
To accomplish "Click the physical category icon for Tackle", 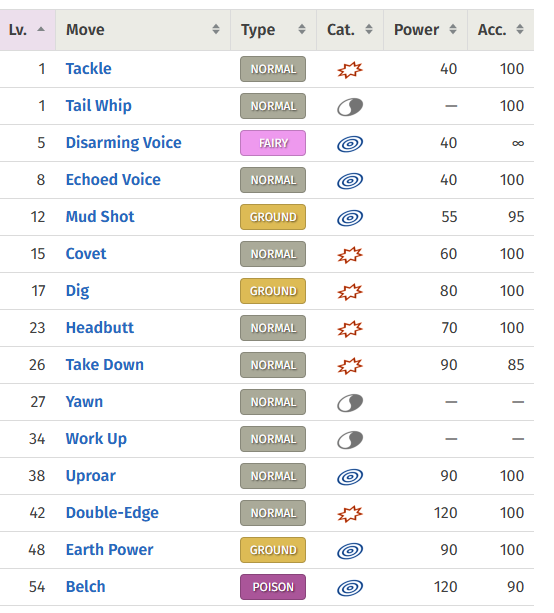I will click(x=350, y=70).
